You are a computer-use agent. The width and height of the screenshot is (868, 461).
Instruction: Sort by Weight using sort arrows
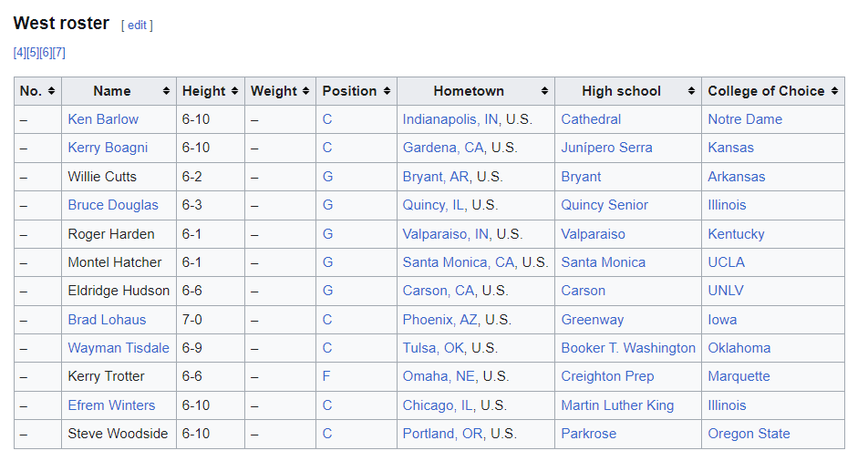point(305,91)
